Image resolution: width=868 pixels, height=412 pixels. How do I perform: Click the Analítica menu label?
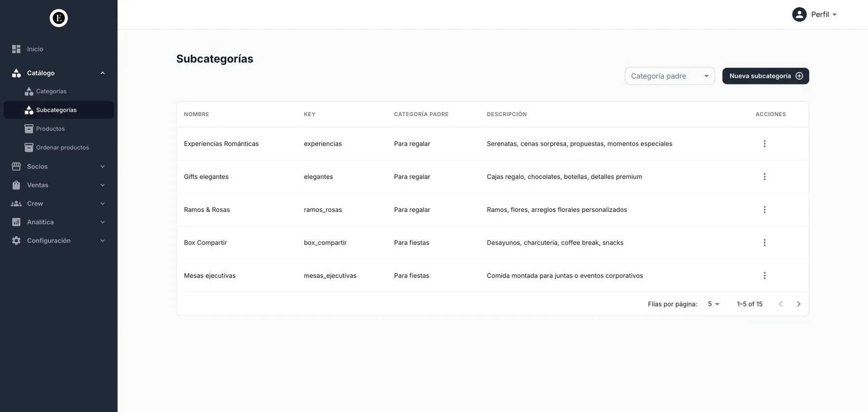pyautogui.click(x=40, y=222)
